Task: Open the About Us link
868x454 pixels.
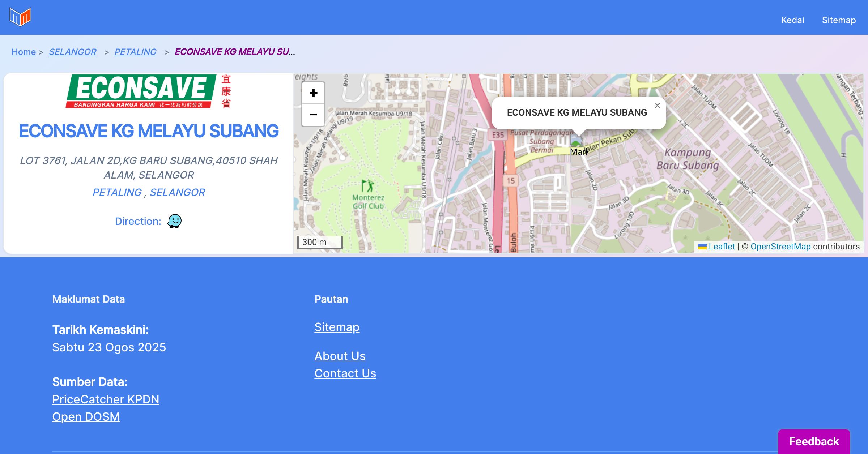Action: coord(340,356)
